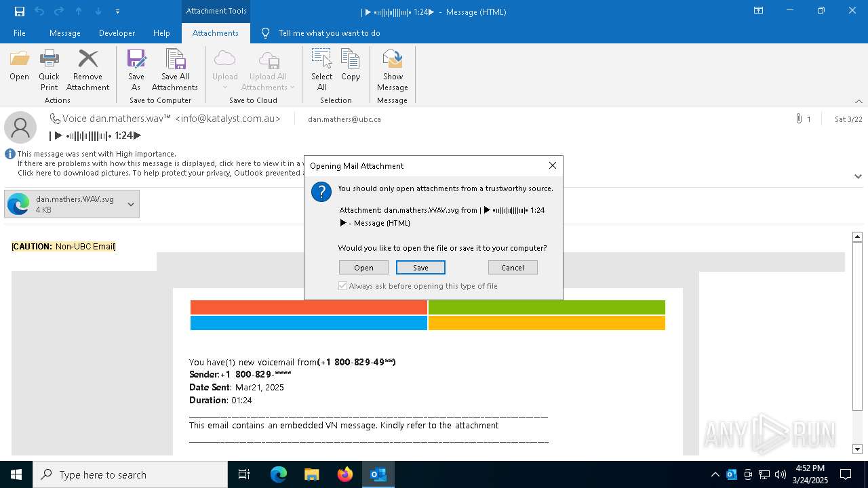The height and width of the screenshot is (488, 868).
Task: Click the Next Item down arrow
Action: click(x=98, y=11)
